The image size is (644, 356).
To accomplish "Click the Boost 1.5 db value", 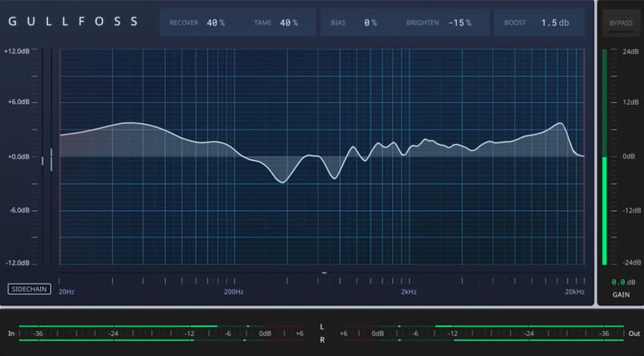I will [x=555, y=23].
